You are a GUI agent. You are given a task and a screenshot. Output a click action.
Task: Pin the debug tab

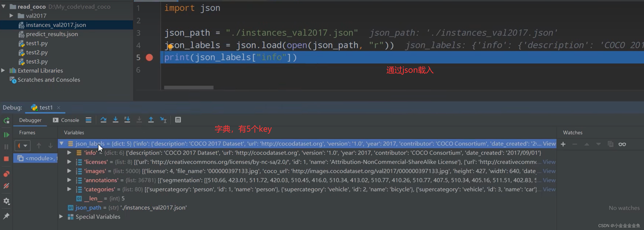[7, 216]
